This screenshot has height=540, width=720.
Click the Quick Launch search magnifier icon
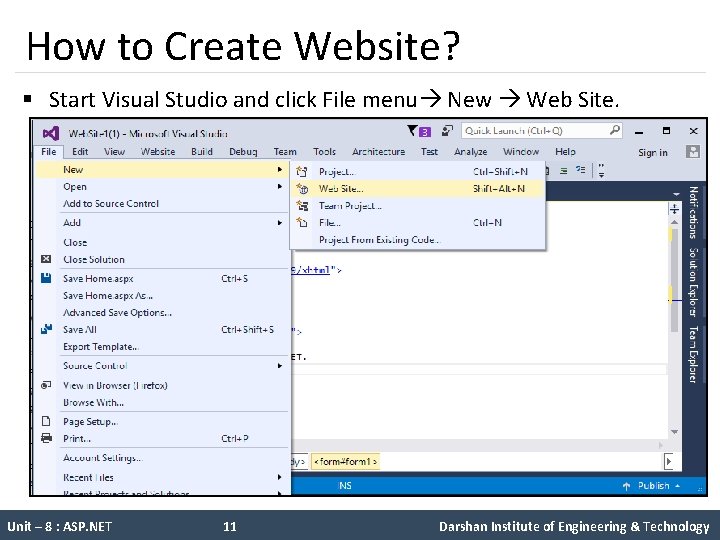[x=614, y=130]
